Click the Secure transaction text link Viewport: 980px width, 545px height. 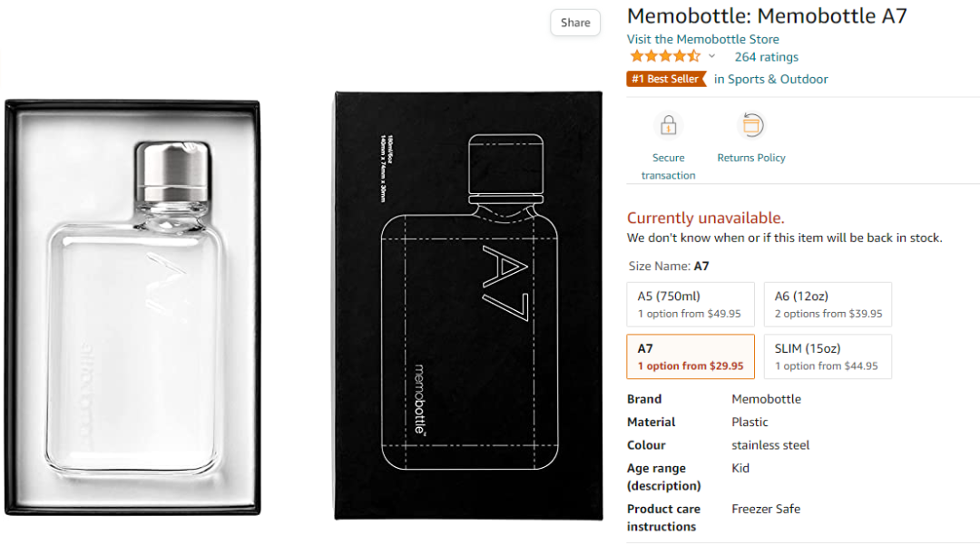tap(669, 166)
